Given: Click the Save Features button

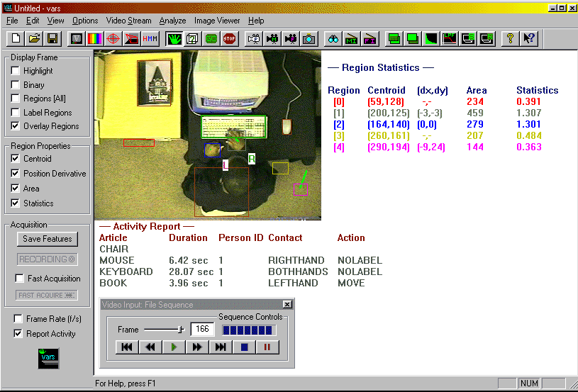Looking at the screenshot, I should pyautogui.click(x=47, y=239).
